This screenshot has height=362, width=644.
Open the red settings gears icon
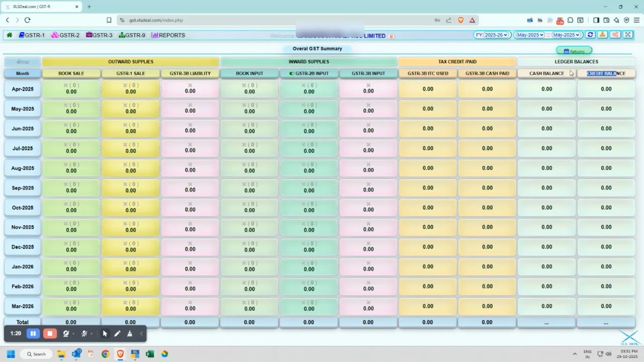click(x=615, y=35)
